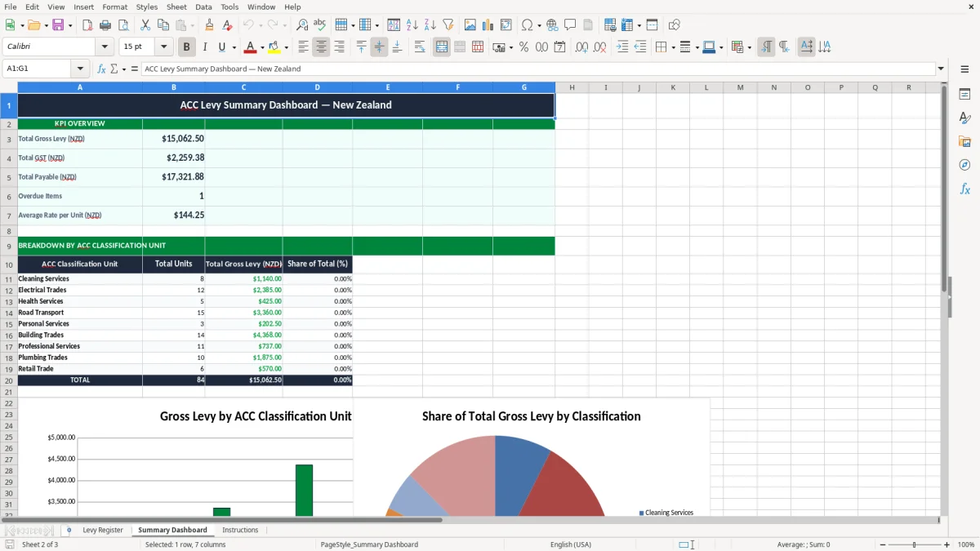Apply the red font color swatch

tap(250, 47)
